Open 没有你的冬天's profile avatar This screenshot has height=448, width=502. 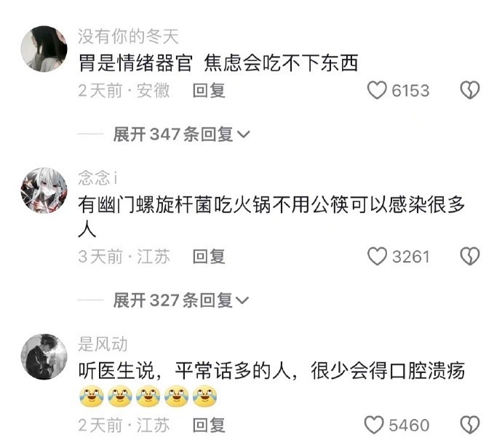point(44,49)
